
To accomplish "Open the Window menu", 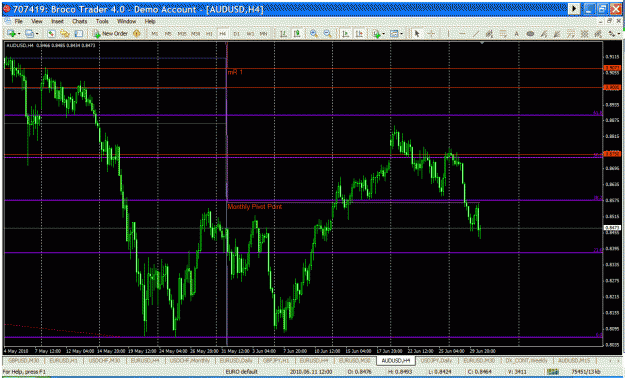I will 126,22.
